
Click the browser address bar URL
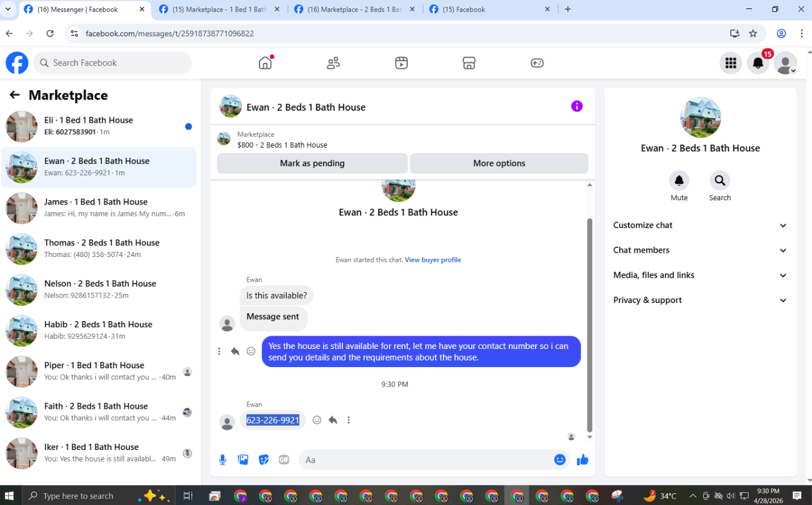coord(169,33)
